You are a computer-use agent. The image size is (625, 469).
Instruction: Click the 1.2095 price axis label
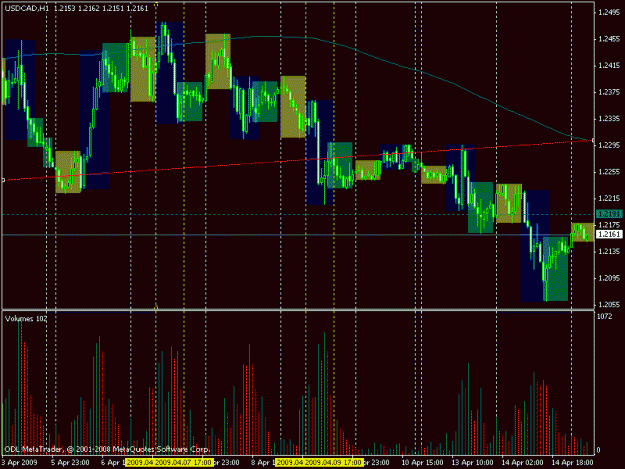point(609,278)
